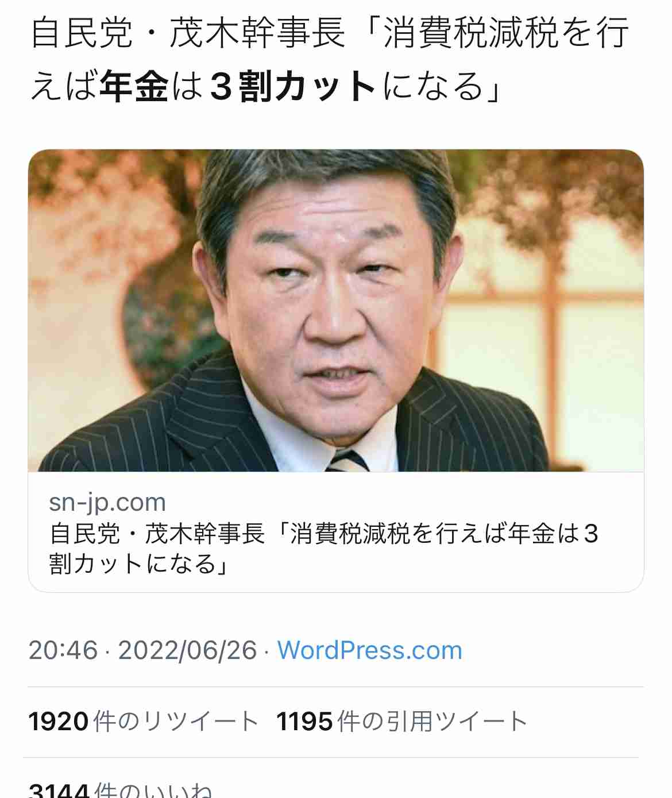View the 3144 likes list

121,789
